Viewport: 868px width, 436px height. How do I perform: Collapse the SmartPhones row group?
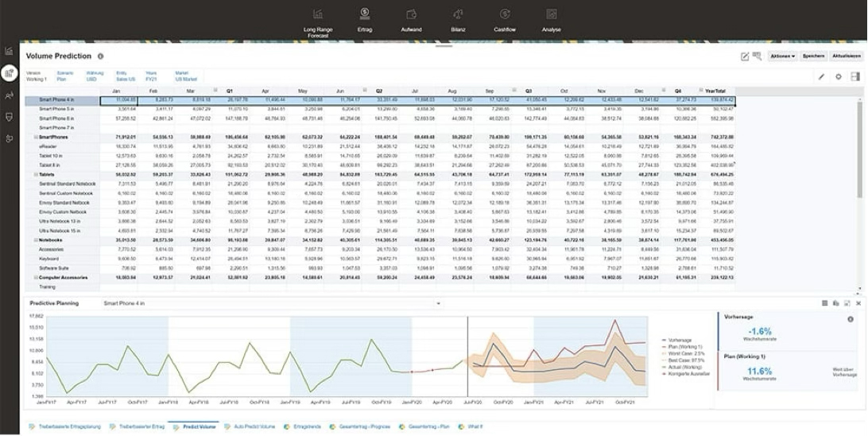pos(37,138)
